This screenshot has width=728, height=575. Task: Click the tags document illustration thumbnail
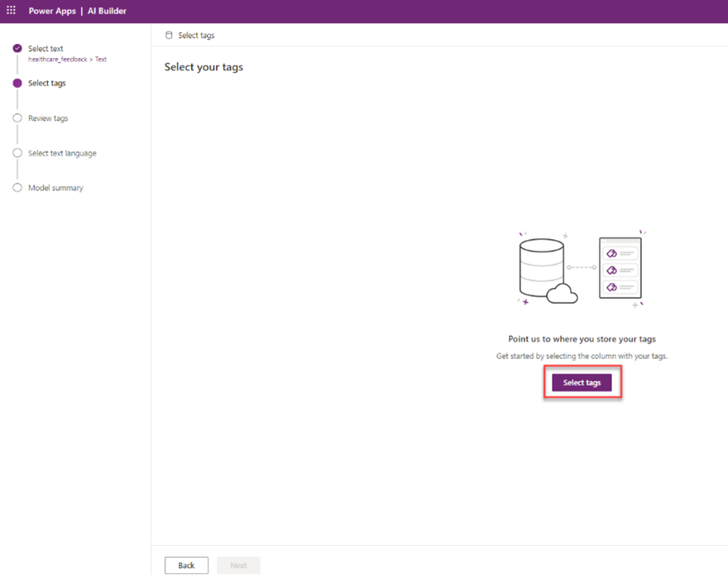point(620,268)
